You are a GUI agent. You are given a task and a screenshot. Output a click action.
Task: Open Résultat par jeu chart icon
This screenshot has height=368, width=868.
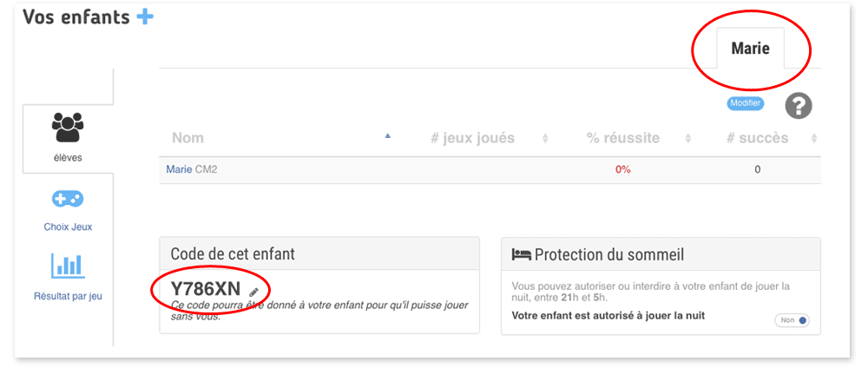coord(68,265)
